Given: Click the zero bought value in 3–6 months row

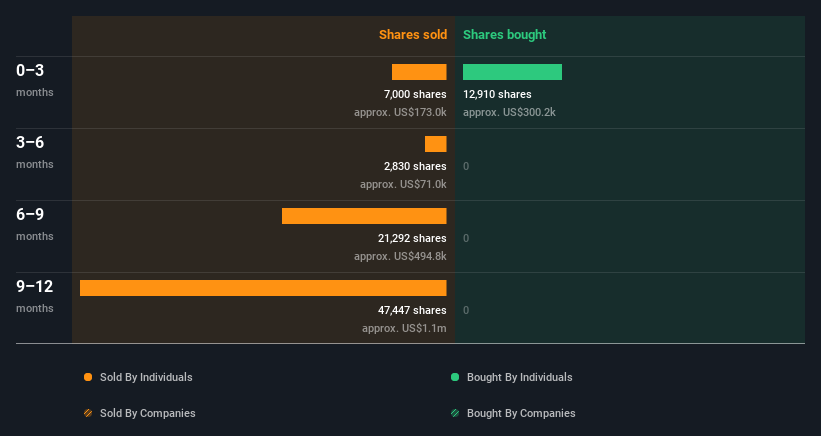Looking at the screenshot, I should [x=466, y=166].
